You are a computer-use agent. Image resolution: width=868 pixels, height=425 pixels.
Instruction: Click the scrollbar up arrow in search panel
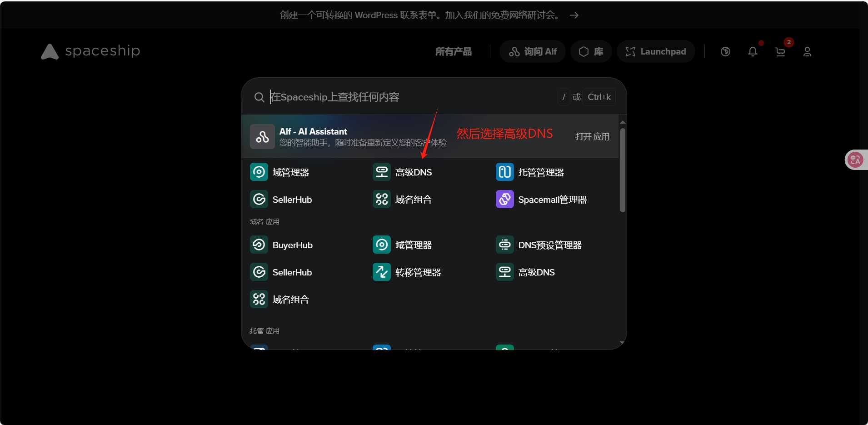tap(623, 122)
